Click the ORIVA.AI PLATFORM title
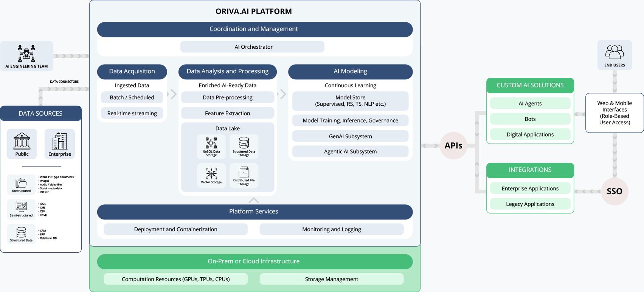 click(254, 11)
